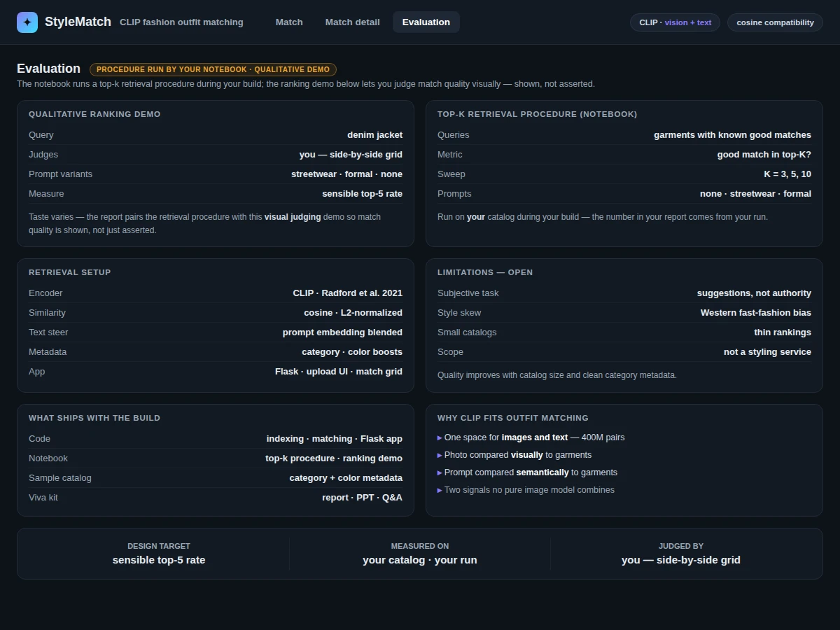The width and height of the screenshot is (840, 630).
Task: Click the Design Target summary cell
Action: [159, 554]
